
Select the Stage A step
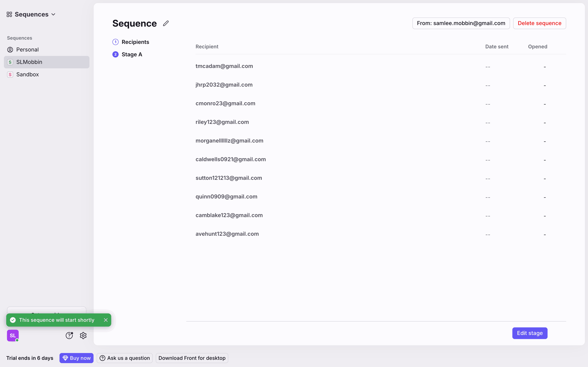[132, 54]
